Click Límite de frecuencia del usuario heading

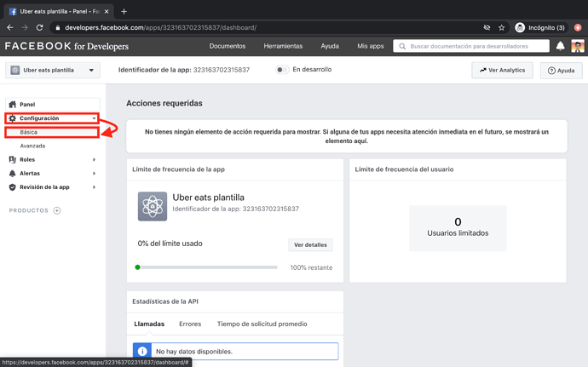click(404, 169)
